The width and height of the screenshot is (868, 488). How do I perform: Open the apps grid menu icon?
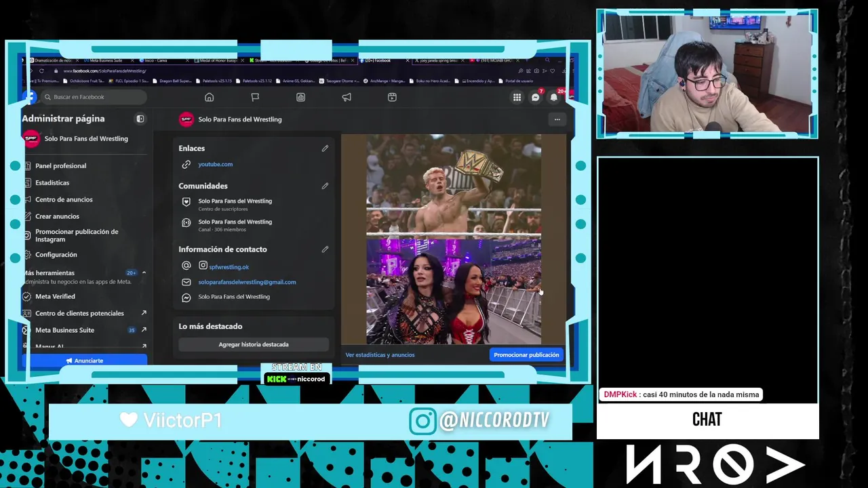point(517,97)
